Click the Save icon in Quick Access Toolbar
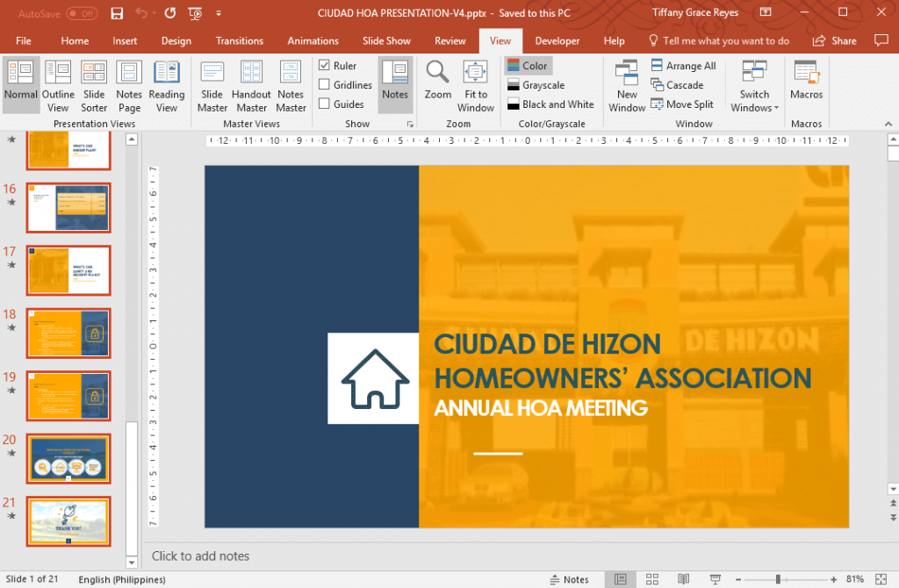The image size is (899, 588). (117, 12)
